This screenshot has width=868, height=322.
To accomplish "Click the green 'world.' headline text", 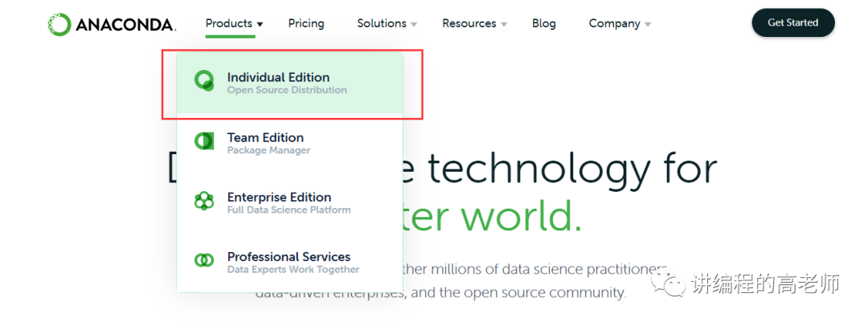I will 522,216.
